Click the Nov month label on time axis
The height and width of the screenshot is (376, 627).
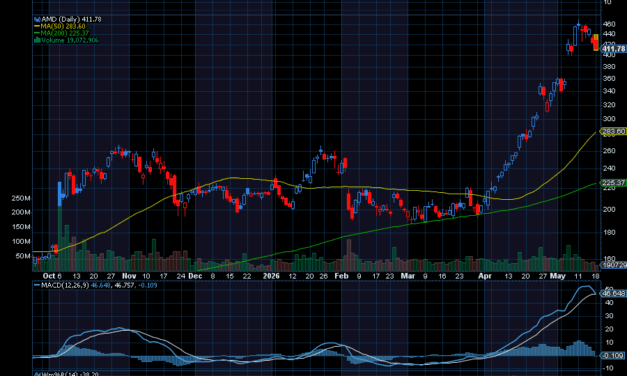pyautogui.click(x=129, y=276)
